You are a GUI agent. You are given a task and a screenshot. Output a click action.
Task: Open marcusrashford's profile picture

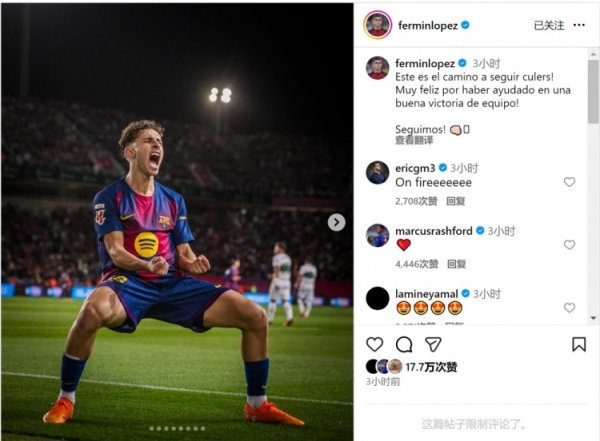pos(377,235)
